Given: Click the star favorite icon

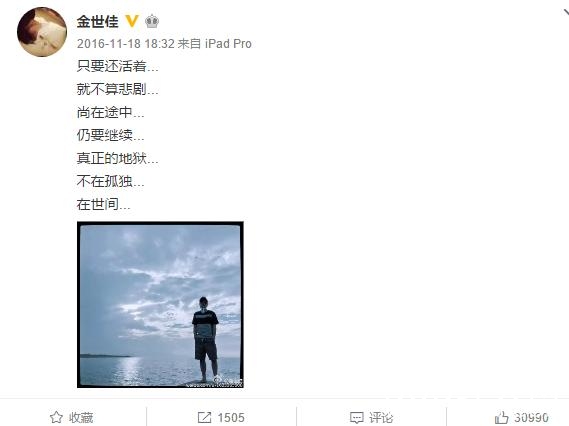Looking at the screenshot, I should [56, 417].
